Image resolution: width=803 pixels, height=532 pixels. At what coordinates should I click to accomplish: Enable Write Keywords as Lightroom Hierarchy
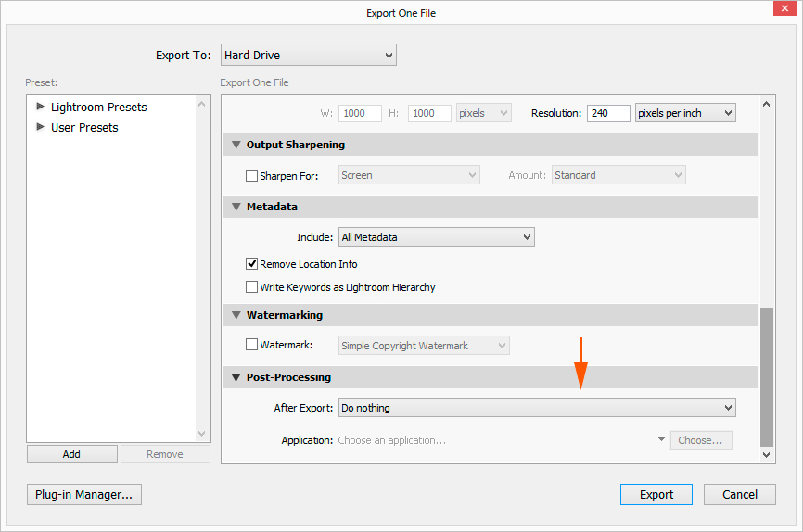coord(251,287)
